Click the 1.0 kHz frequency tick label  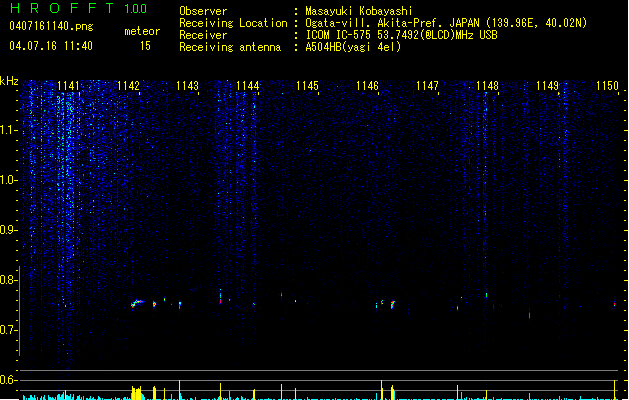(8, 180)
